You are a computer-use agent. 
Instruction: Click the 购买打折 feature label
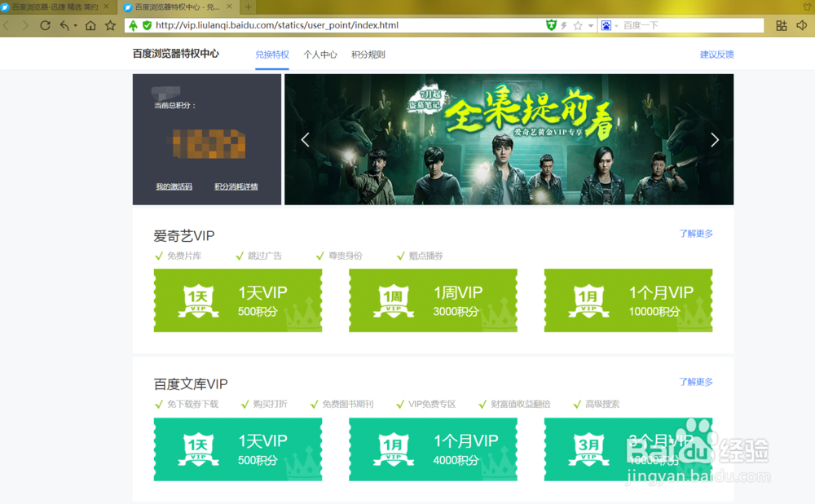pyautogui.click(x=271, y=405)
